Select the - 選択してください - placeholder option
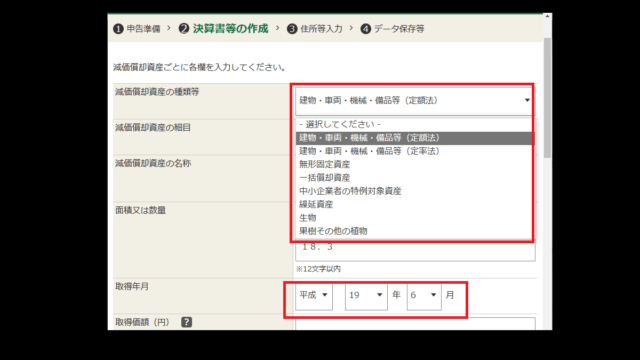 click(414, 124)
